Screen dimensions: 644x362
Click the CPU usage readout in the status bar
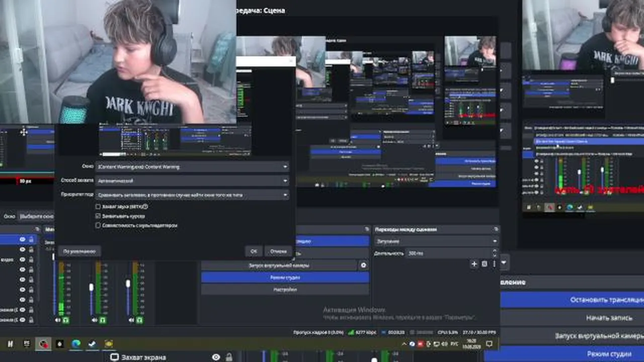pyautogui.click(x=448, y=332)
